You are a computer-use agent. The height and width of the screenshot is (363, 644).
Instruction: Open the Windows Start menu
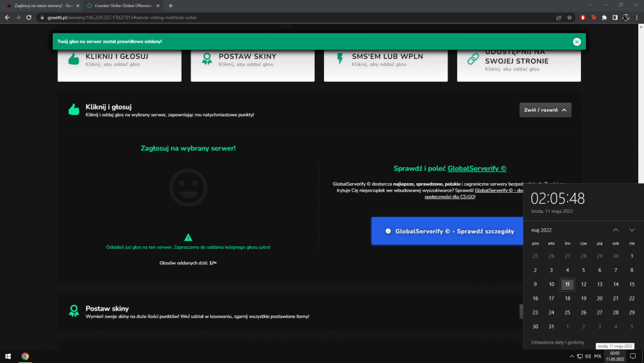(8, 356)
